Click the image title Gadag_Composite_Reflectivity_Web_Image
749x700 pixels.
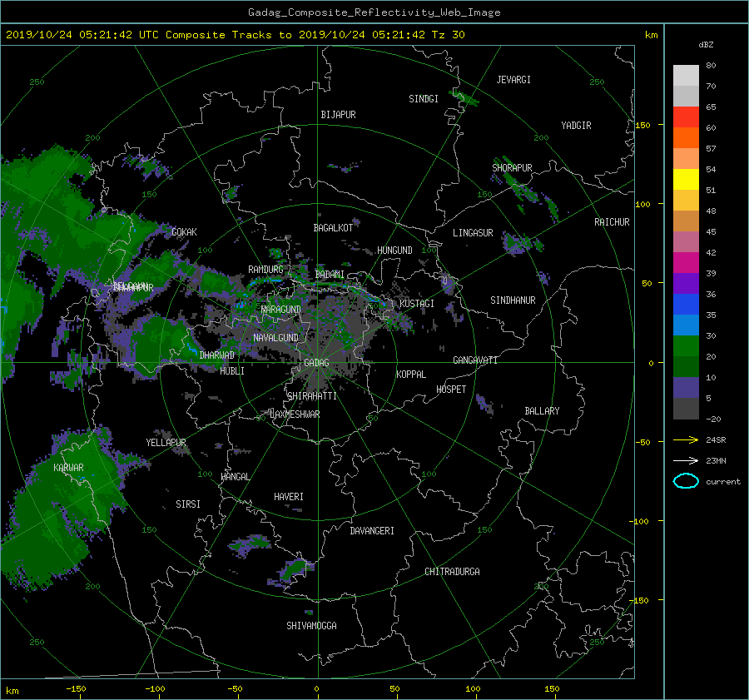pos(374,12)
